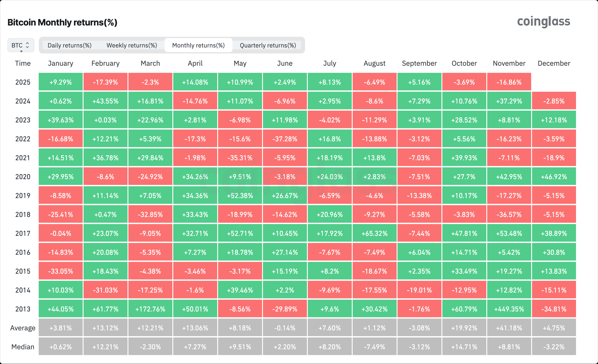Select the Time column header

tap(23, 63)
